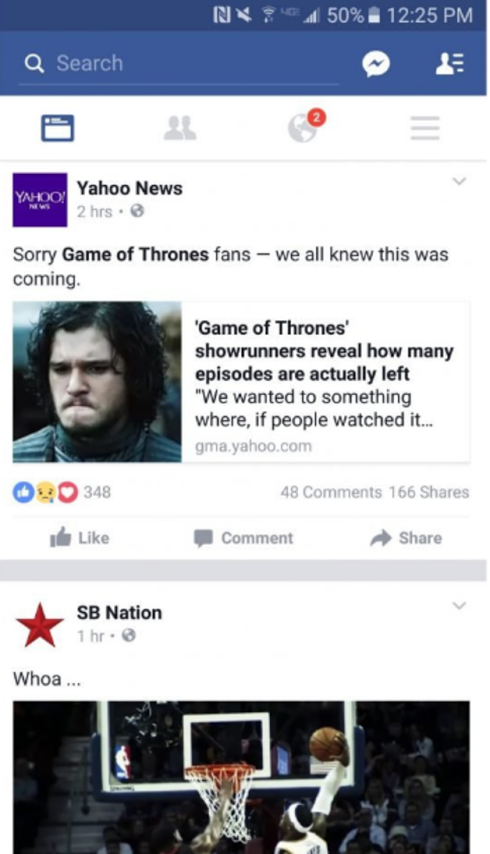Like the Yahoo News post
490x854 pixels.
click(x=79, y=538)
